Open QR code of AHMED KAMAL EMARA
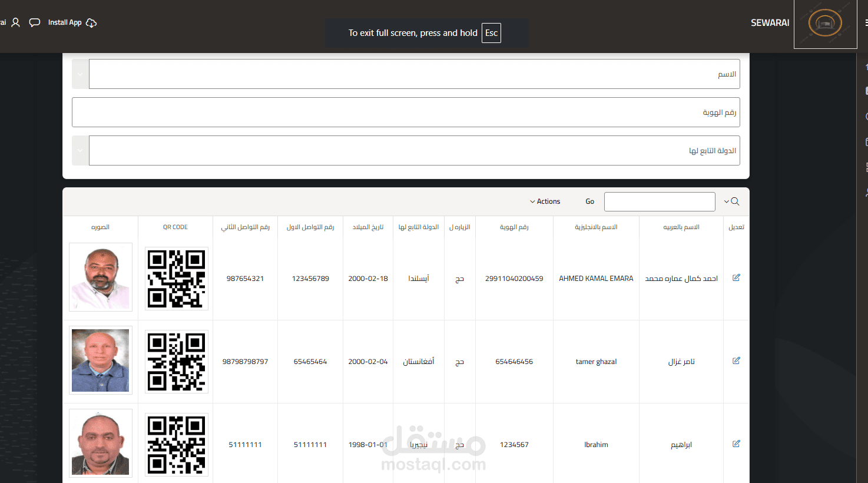Screen dimensions: 868x483 coord(177,279)
